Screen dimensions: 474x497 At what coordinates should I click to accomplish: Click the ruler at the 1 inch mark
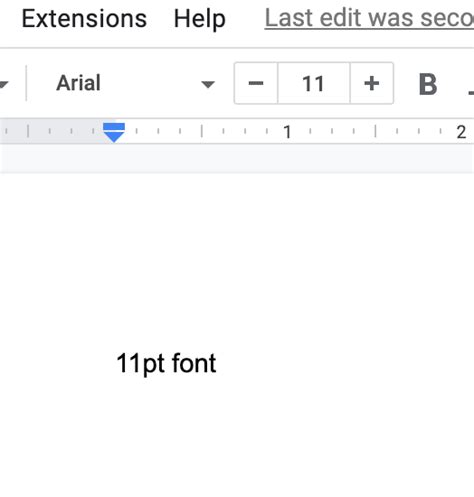[287, 132]
